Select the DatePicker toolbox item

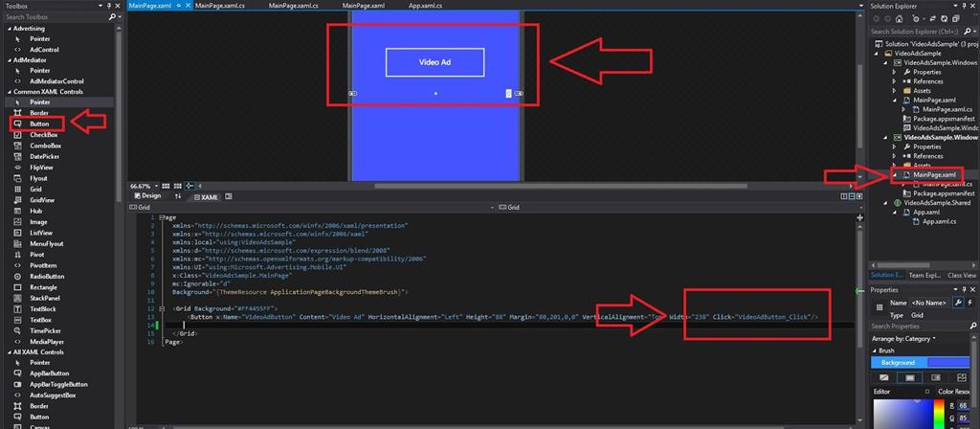[44, 156]
